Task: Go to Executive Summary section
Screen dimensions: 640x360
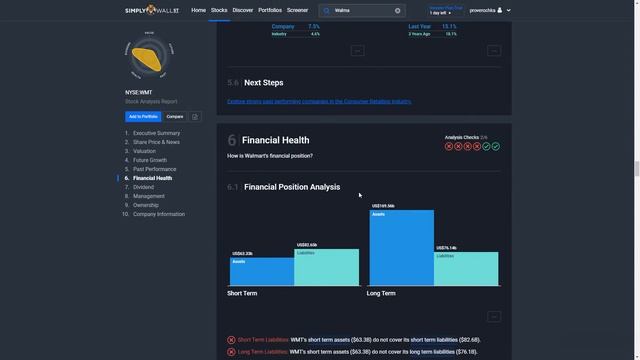Action: [156, 133]
